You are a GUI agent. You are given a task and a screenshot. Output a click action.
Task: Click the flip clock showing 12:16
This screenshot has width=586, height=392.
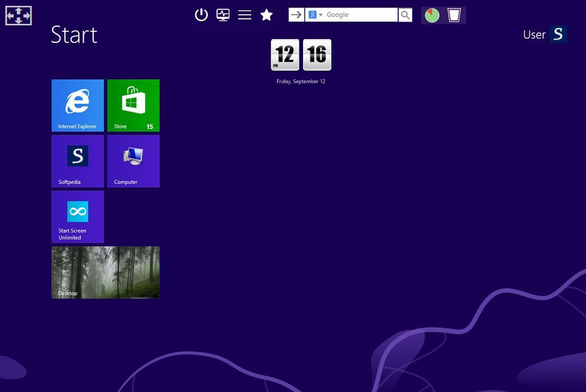(301, 54)
